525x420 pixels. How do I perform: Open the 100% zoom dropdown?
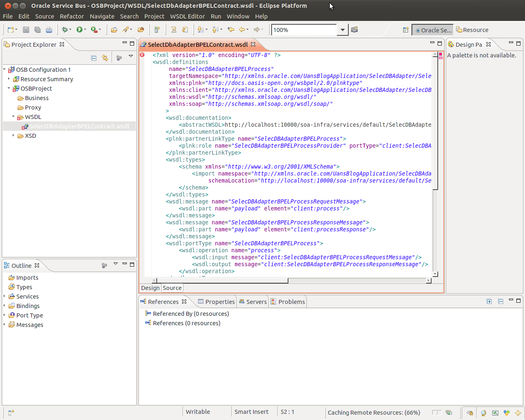coord(342,30)
